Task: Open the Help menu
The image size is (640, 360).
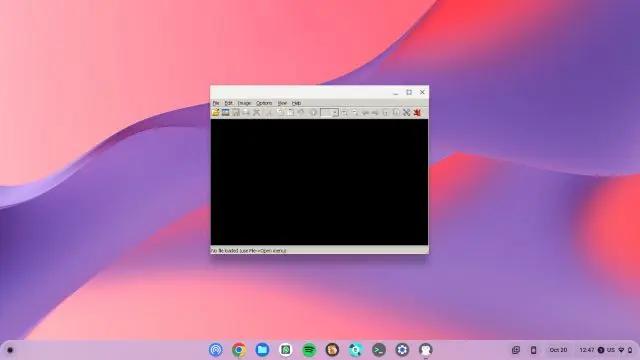Action: click(x=296, y=103)
